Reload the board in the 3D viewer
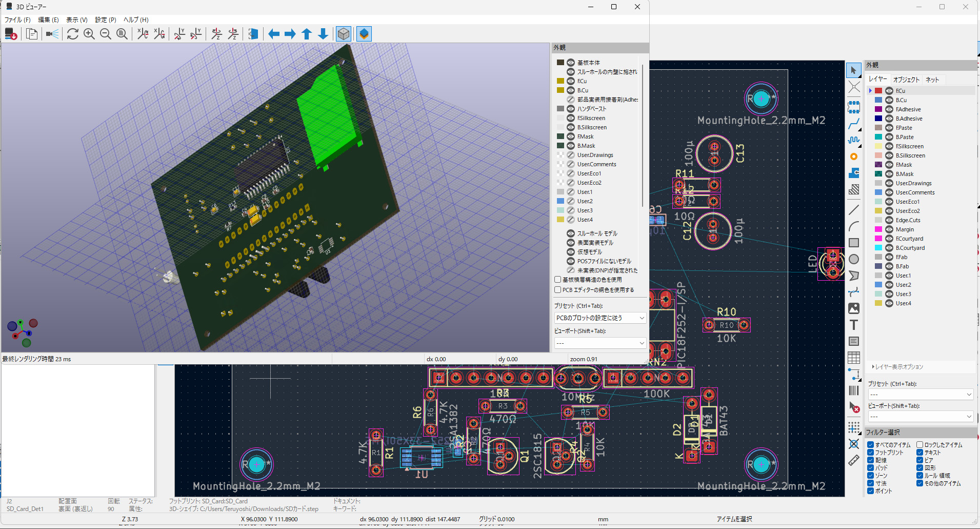980x529 pixels. pyautogui.click(x=11, y=34)
